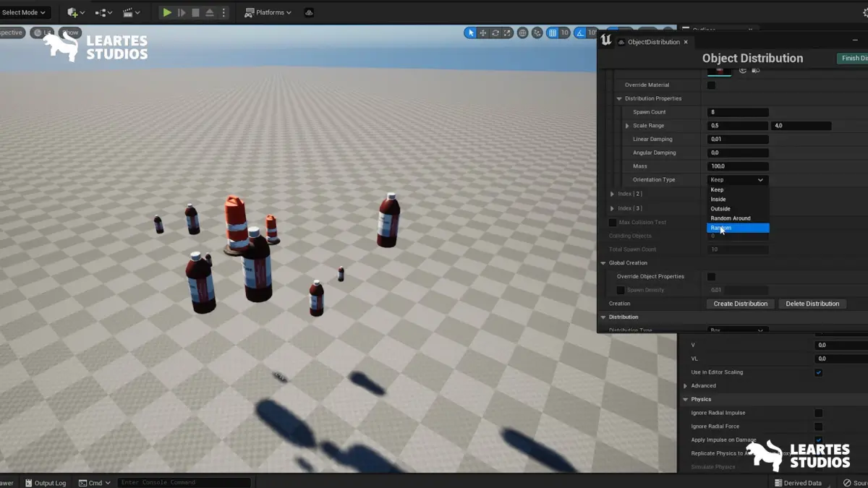This screenshot has height=488, width=868.
Task: Choose the Select objects arrow tool
Action: [471, 33]
